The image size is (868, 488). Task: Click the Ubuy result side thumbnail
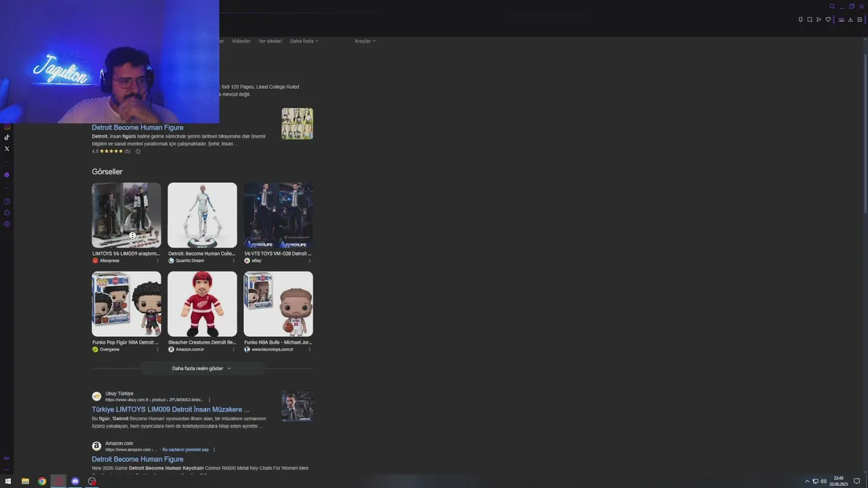click(x=297, y=406)
